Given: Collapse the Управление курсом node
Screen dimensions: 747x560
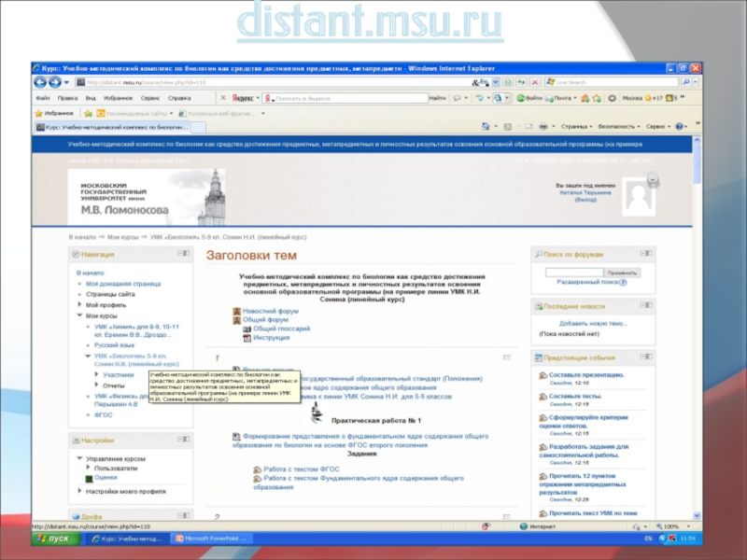Looking at the screenshot, I should tap(79, 458).
